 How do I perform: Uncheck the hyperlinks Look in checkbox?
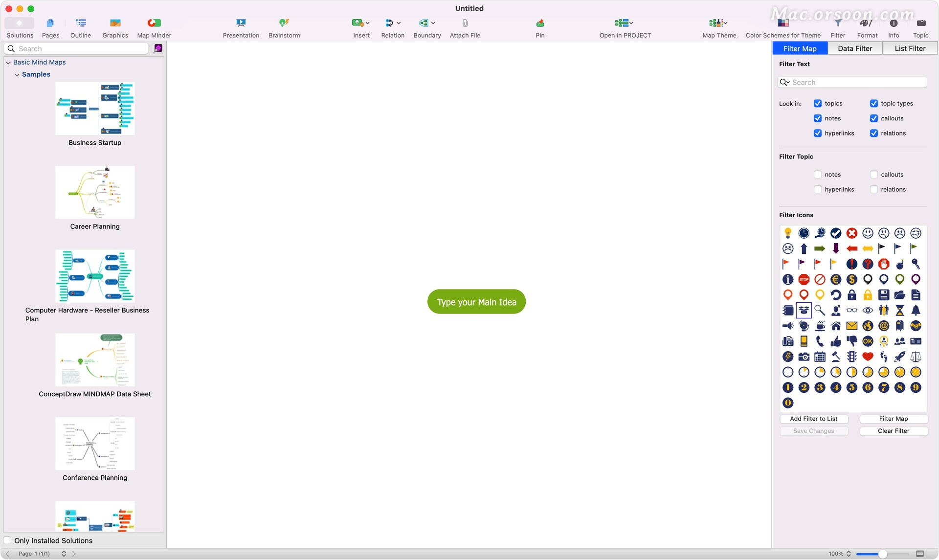[817, 134]
